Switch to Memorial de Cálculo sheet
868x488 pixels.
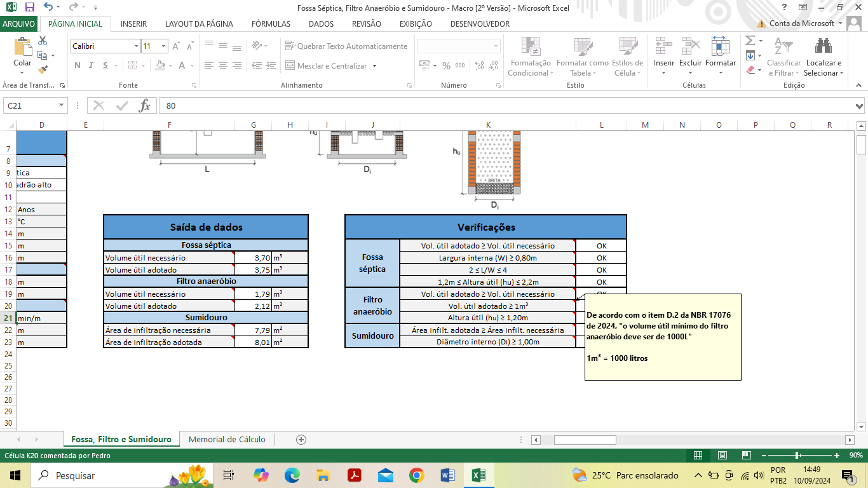point(227,439)
